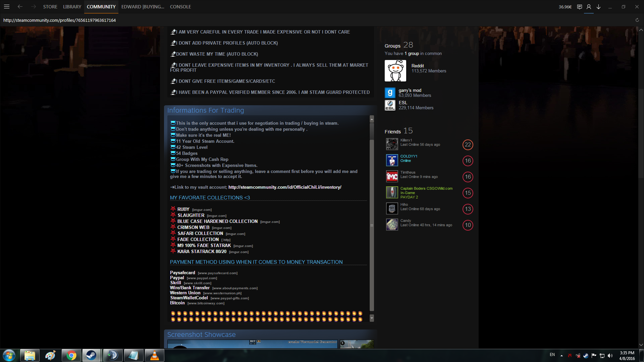Open the chat messages icon
644x362 pixels.
(x=579, y=7)
